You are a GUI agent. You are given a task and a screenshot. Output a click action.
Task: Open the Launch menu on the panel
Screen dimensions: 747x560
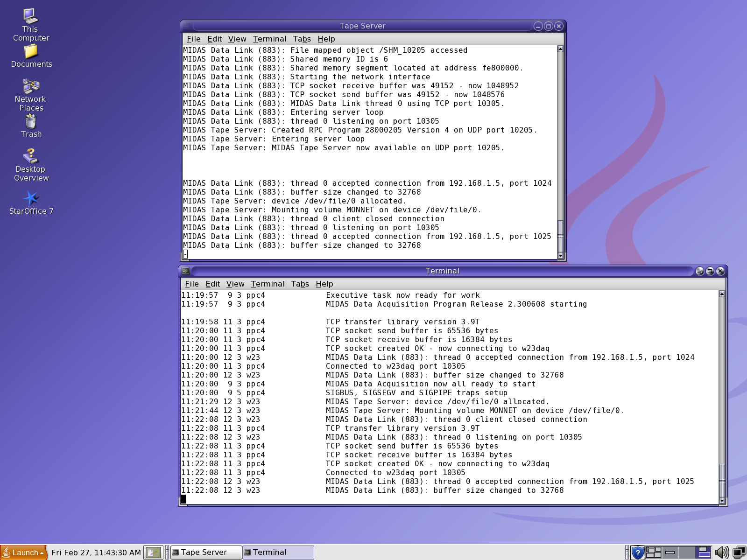pyautogui.click(x=24, y=553)
